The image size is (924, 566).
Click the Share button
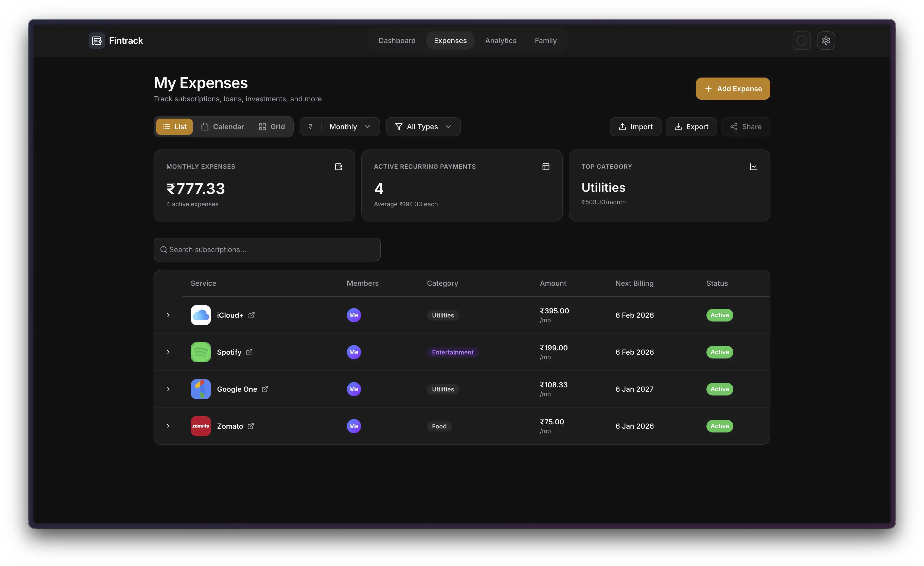point(745,127)
